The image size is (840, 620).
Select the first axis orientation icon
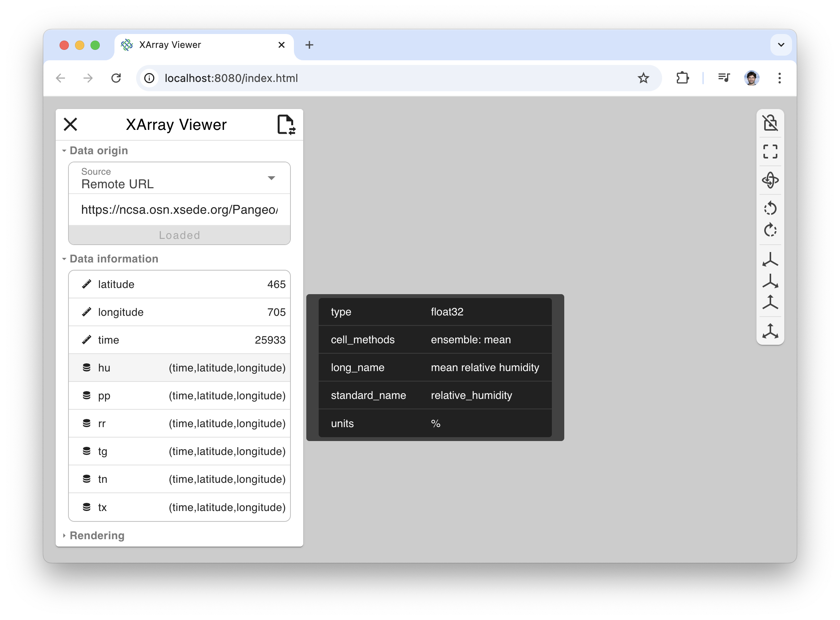tap(770, 260)
